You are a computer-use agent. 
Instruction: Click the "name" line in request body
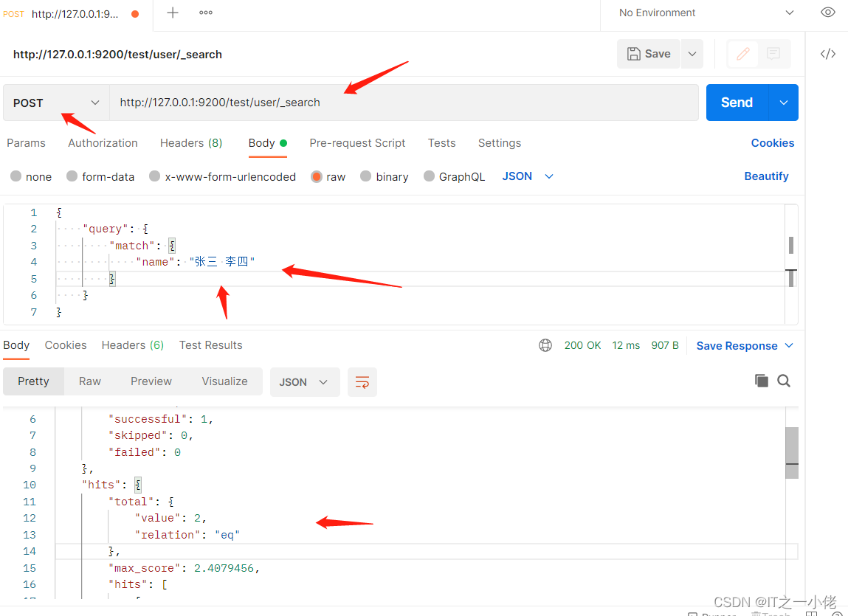click(x=196, y=262)
